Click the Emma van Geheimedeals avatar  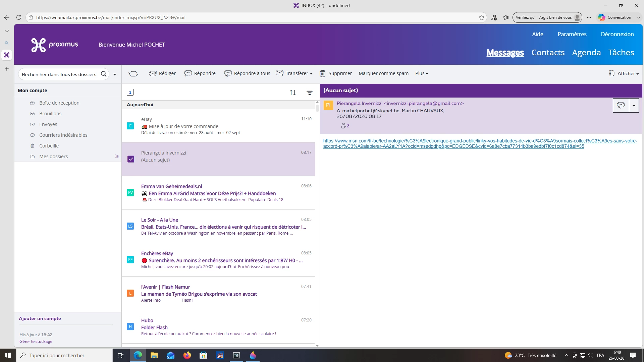(x=130, y=193)
